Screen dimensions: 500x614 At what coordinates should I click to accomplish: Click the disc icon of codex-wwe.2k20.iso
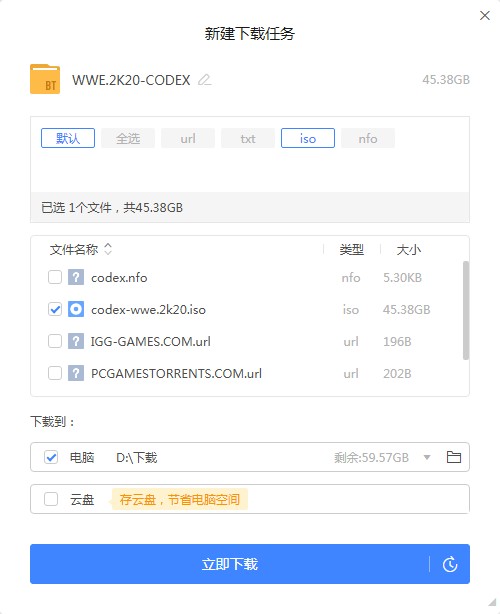point(76,309)
